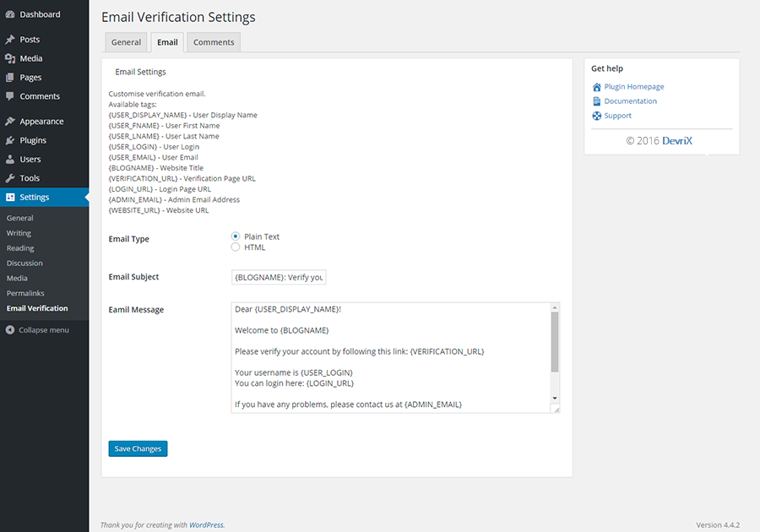Image resolution: width=760 pixels, height=532 pixels.
Task: Click the Plugins plug icon
Action: (10, 140)
